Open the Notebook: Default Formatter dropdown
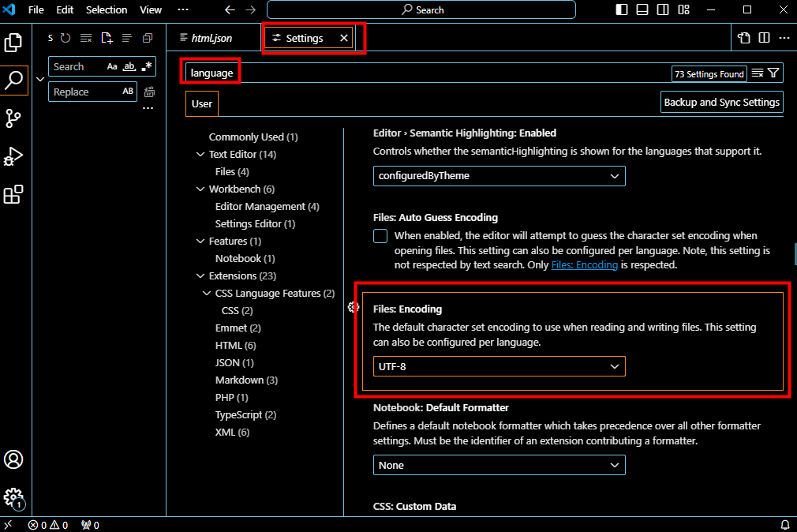Screen dimensions: 797x532 (499, 465)
